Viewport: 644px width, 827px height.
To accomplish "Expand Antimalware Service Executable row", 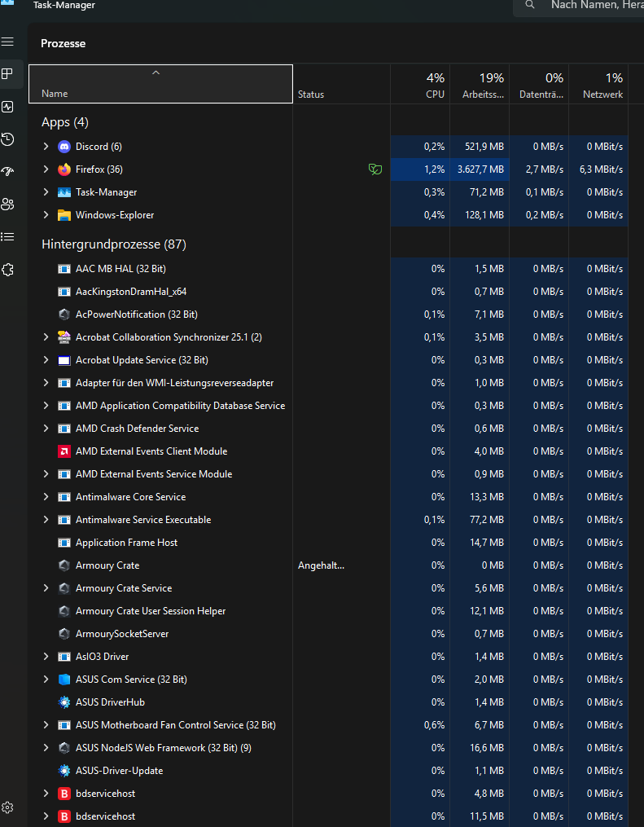I will point(46,520).
